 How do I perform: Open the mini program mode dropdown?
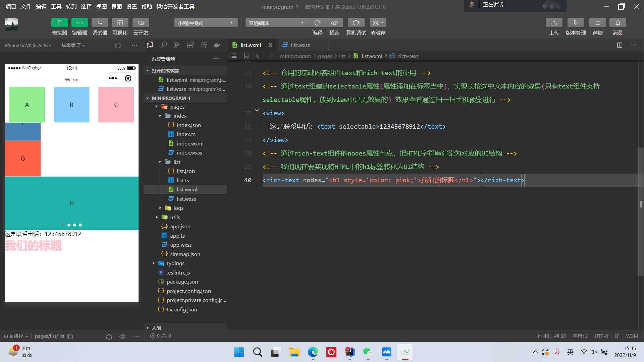click(206, 23)
